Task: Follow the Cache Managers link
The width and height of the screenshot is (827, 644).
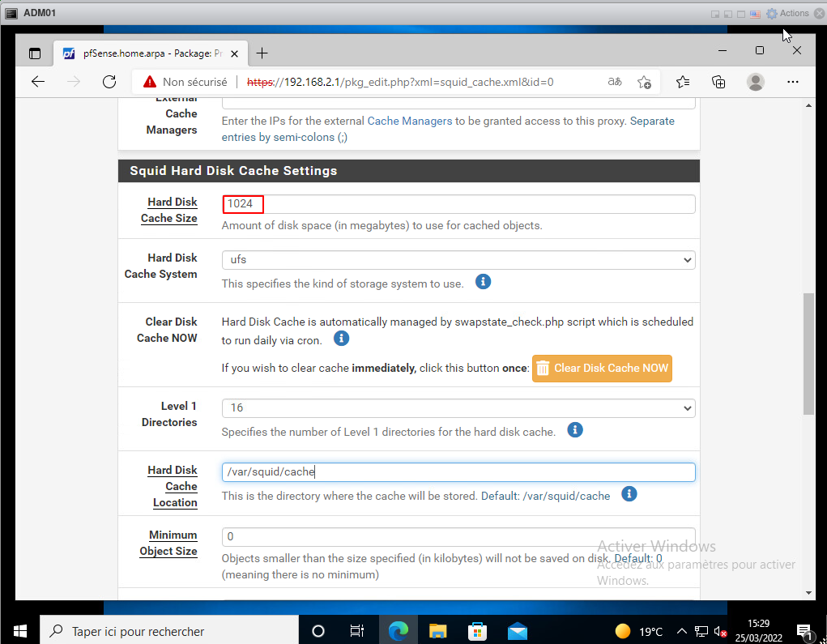Action: pos(409,121)
